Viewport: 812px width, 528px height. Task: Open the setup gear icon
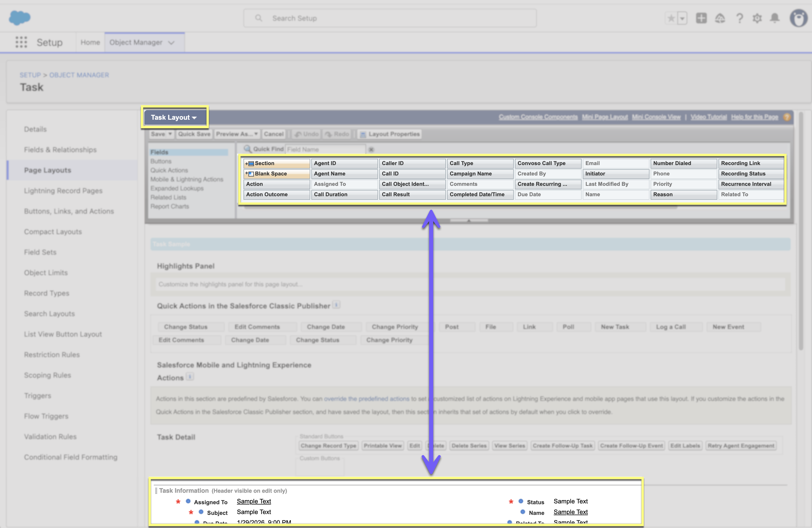757,18
